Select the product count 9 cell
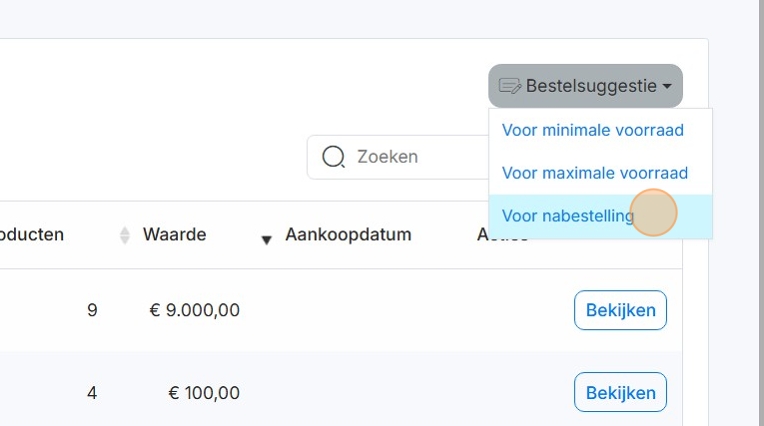This screenshot has height=426, width=764. [x=92, y=310]
